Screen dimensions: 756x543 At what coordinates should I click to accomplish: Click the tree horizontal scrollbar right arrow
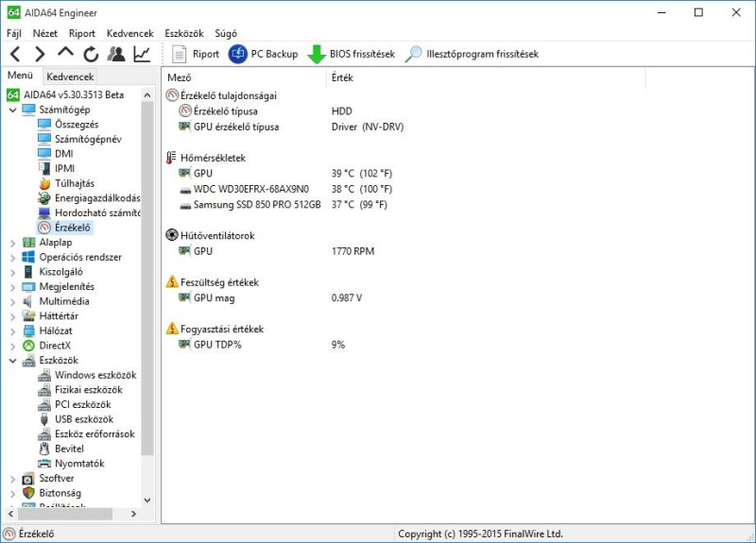pos(133,514)
